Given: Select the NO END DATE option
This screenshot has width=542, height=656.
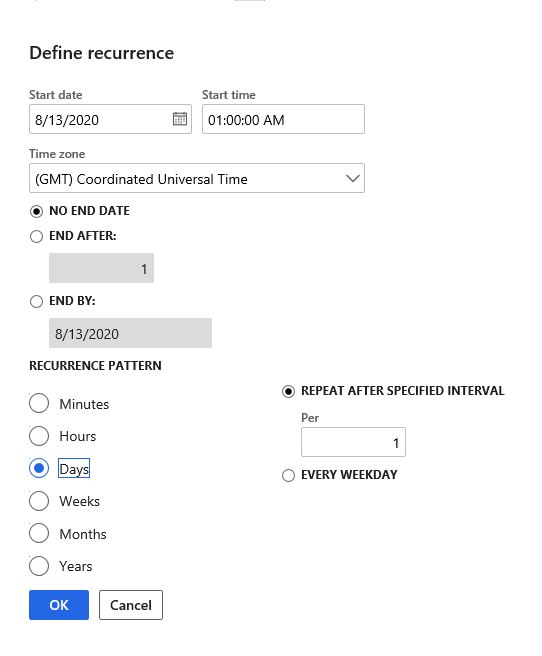Looking at the screenshot, I should click(x=36, y=211).
